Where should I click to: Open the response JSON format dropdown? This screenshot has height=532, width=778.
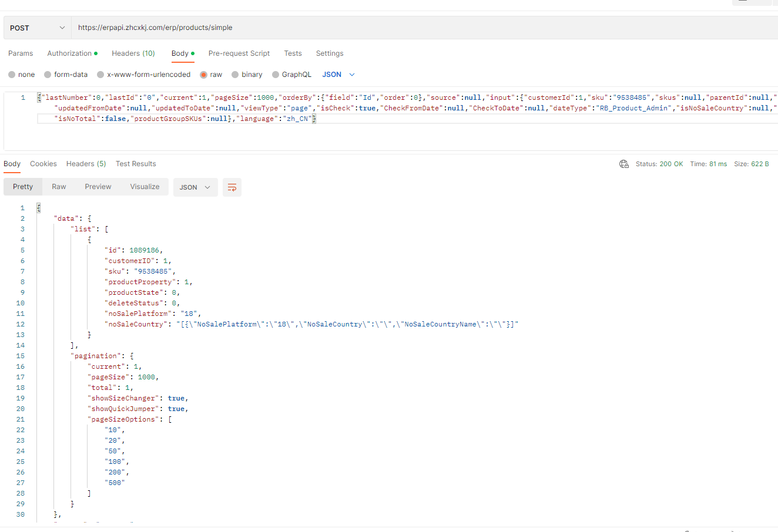click(x=195, y=187)
